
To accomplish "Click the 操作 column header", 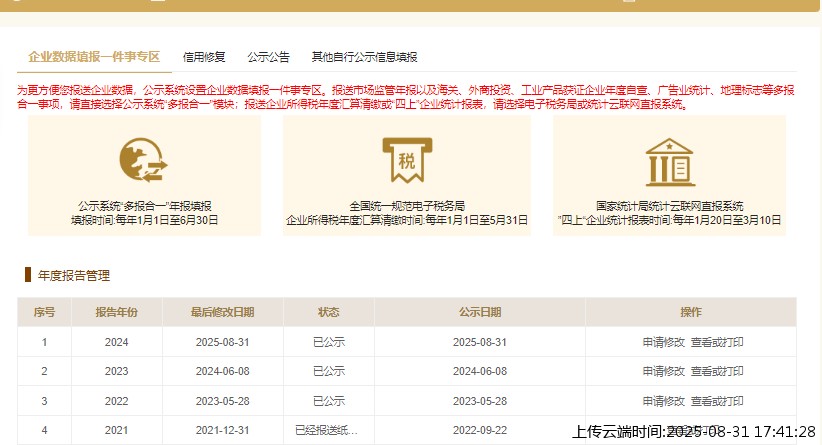I will click(690, 312).
